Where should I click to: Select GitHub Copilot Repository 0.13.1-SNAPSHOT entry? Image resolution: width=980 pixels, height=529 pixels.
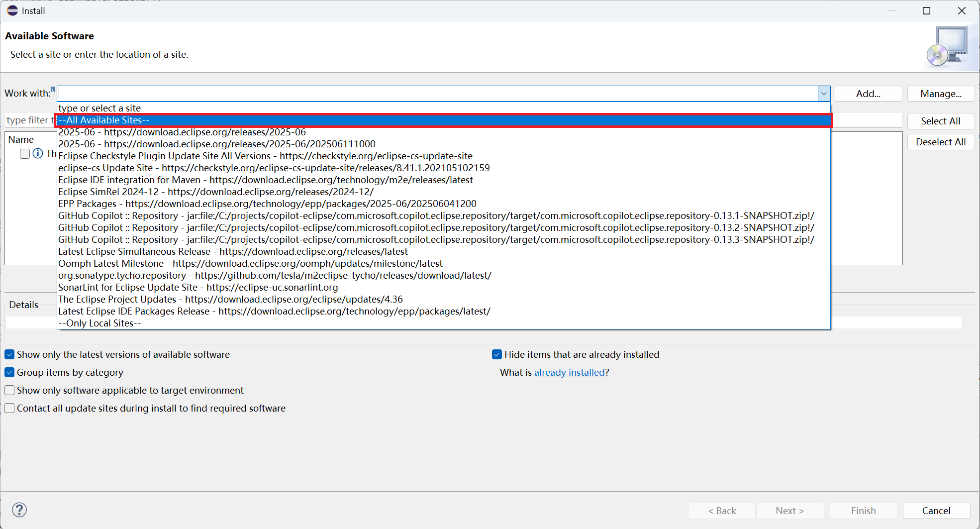(x=444, y=215)
